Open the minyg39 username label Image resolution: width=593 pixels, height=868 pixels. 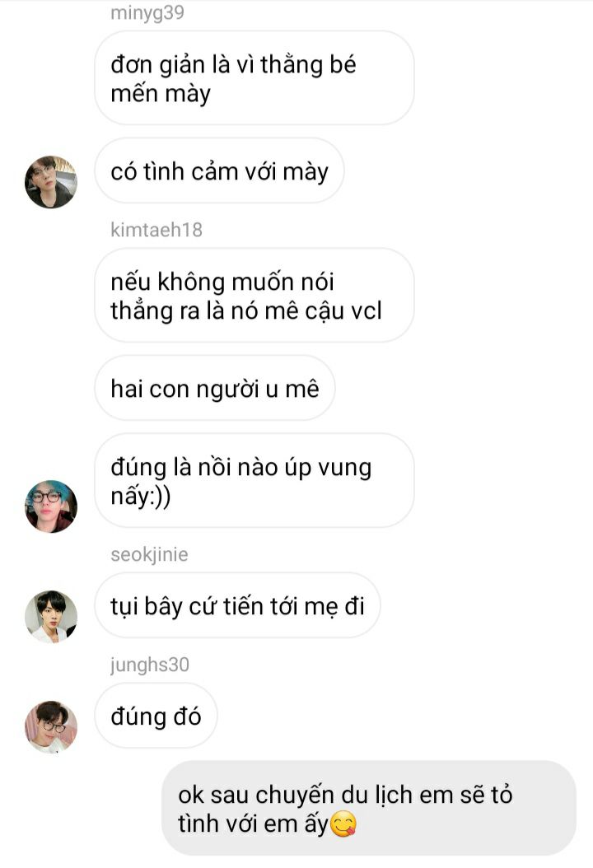[x=147, y=12]
